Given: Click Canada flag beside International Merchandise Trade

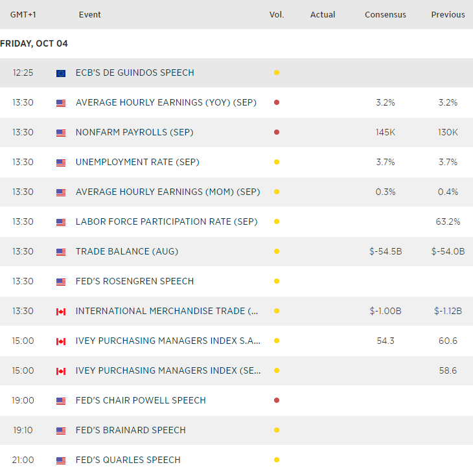Looking at the screenshot, I should (61, 312).
